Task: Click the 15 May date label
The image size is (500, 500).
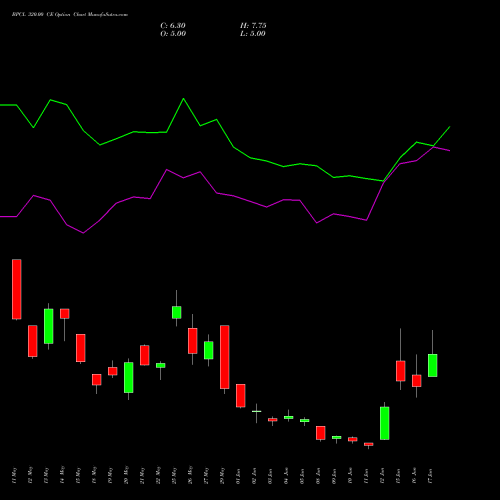Action: pyautogui.click(x=78, y=476)
